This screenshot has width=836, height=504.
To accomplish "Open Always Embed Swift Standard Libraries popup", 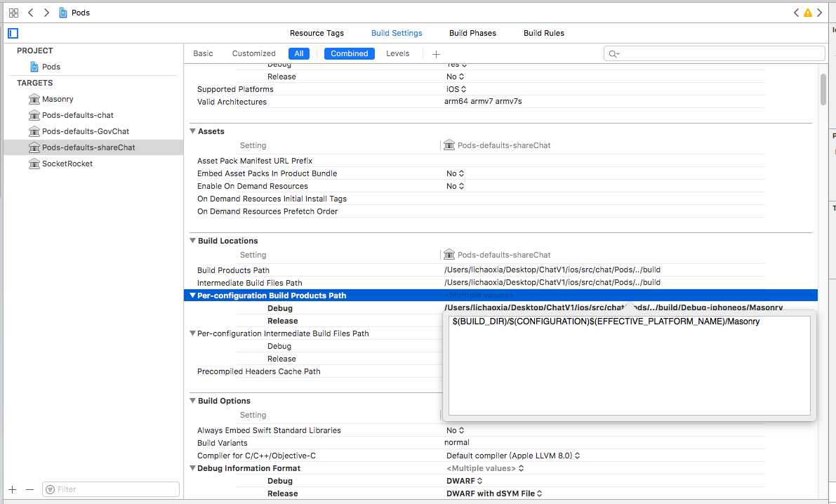I will click(x=455, y=430).
